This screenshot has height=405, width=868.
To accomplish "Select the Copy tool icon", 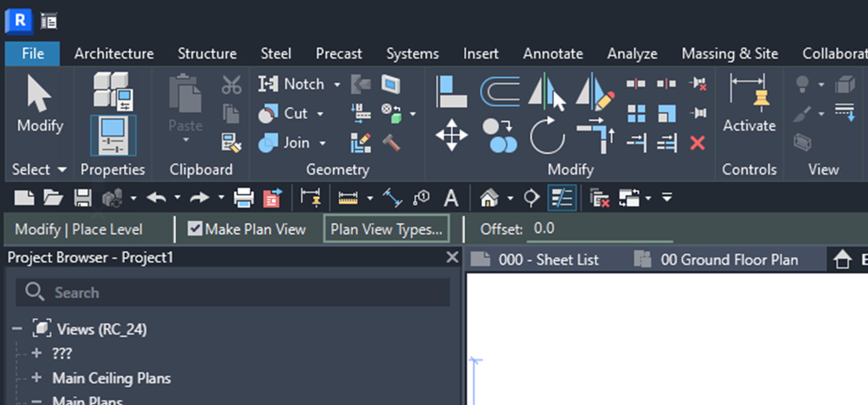I will coord(499,136).
